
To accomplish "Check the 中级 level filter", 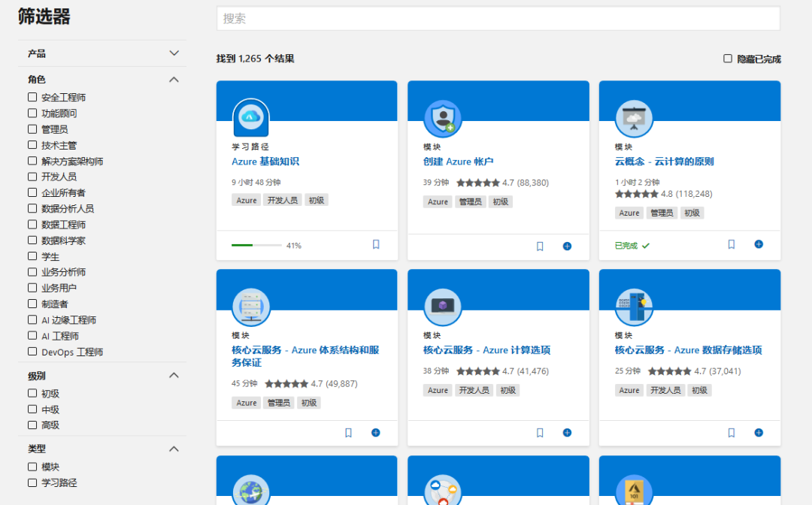I will 32,409.
